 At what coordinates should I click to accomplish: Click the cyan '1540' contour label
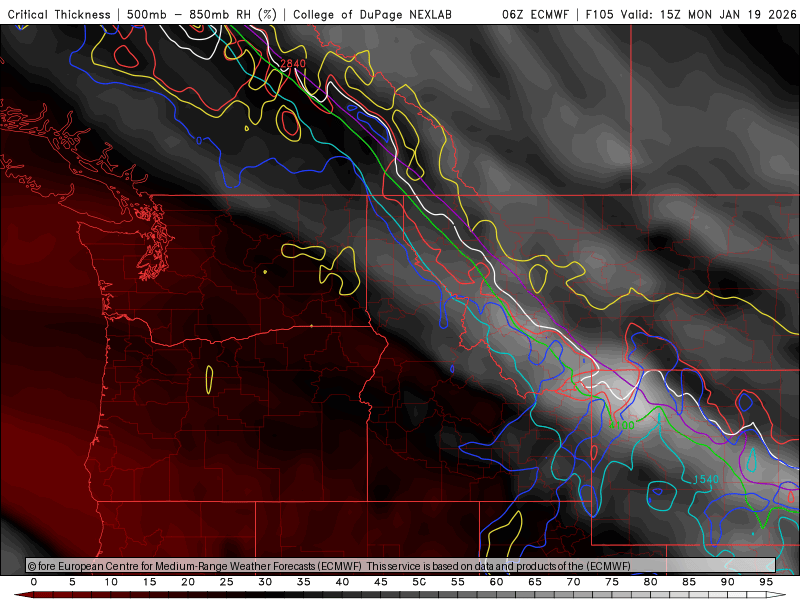click(x=706, y=480)
